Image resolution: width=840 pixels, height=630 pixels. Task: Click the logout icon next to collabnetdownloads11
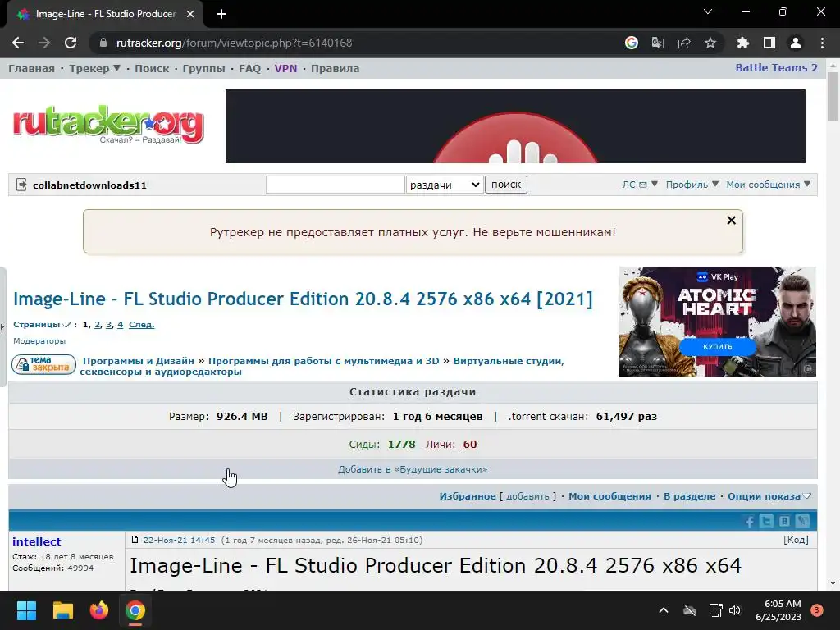[21, 185]
